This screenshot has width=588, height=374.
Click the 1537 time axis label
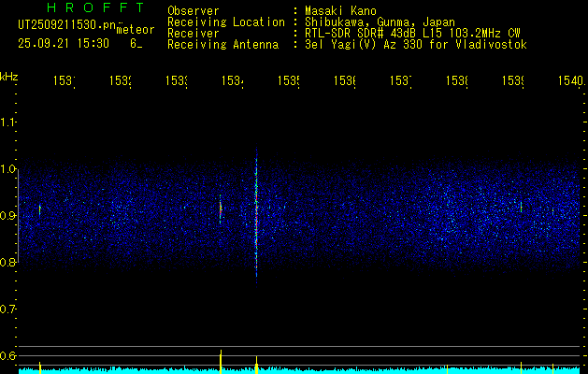pos(401,80)
